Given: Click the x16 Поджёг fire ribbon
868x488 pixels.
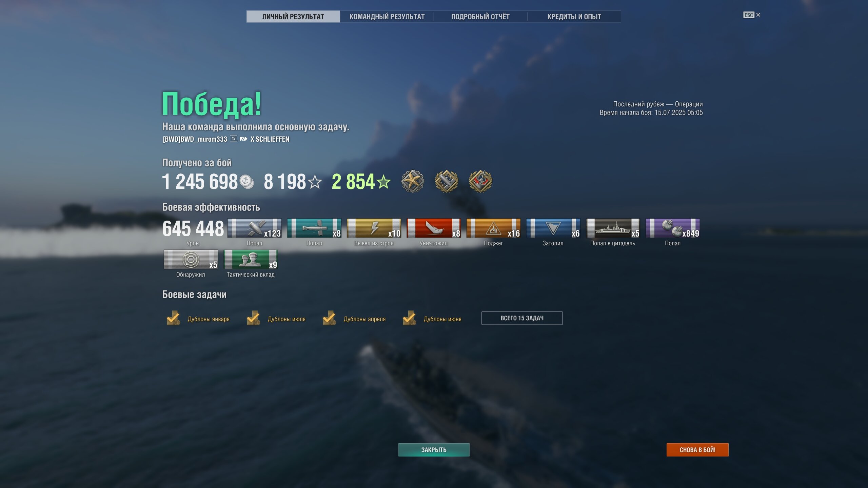Looking at the screenshot, I should [x=494, y=228].
